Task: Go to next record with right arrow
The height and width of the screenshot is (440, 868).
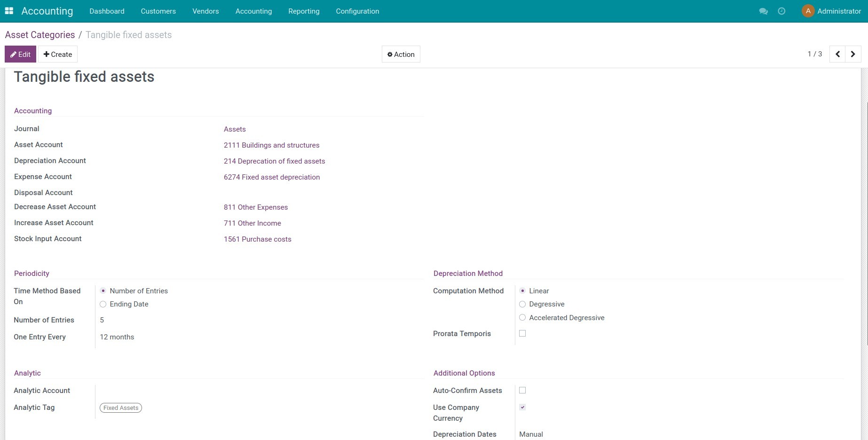Action: click(x=853, y=54)
